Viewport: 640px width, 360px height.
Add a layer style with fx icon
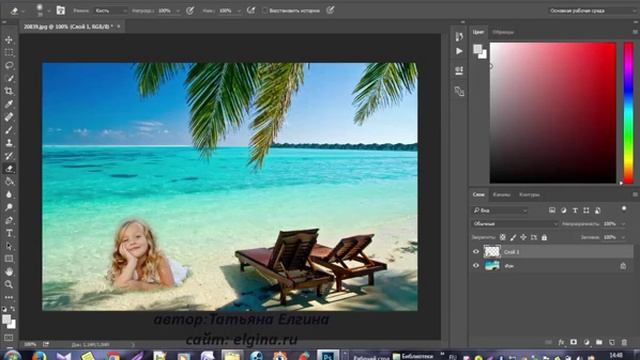click(561, 342)
